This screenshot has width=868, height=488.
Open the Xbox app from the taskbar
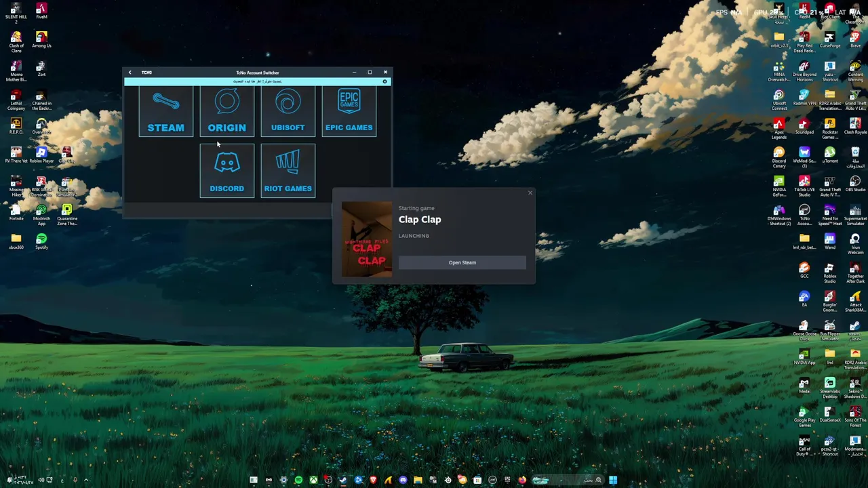click(x=313, y=480)
